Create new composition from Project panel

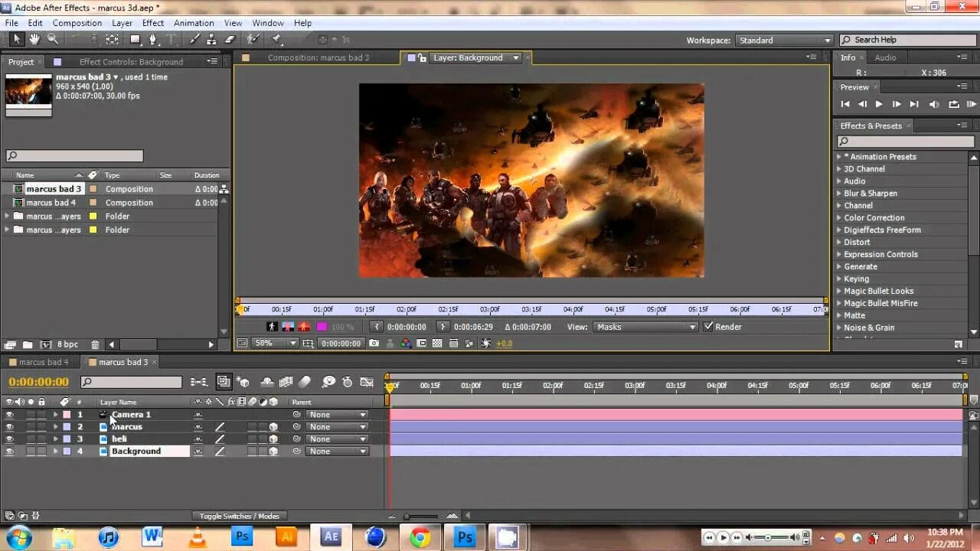click(46, 345)
